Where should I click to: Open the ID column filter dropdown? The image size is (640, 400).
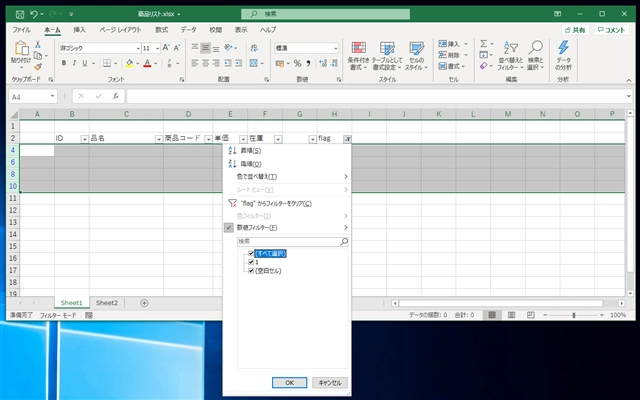pos(84,139)
